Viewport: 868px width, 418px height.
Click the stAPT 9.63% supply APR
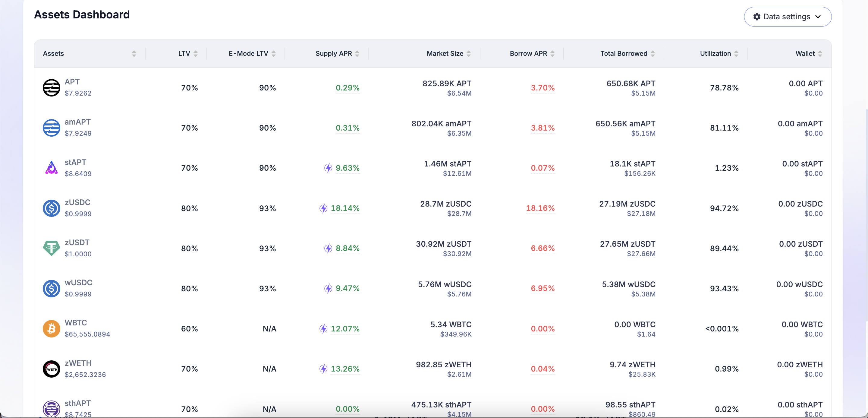(348, 168)
